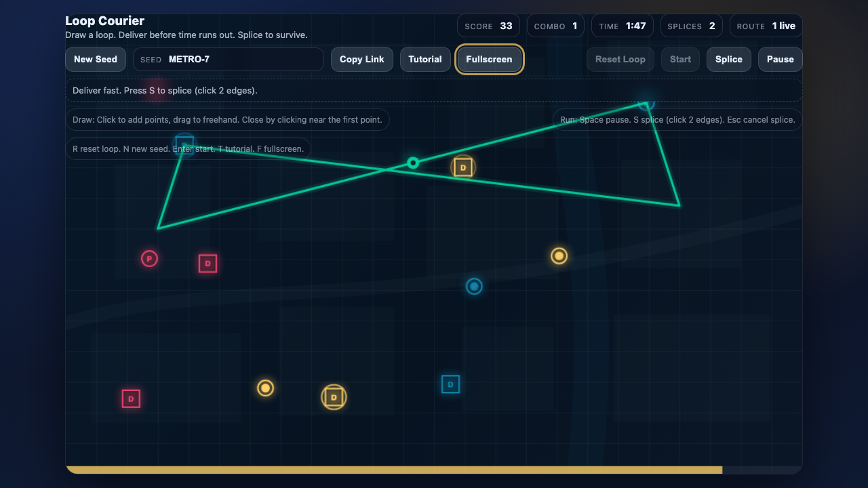The width and height of the screenshot is (868, 488).
Task: Click the blue pickup circle in map center
Action: click(474, 286)
